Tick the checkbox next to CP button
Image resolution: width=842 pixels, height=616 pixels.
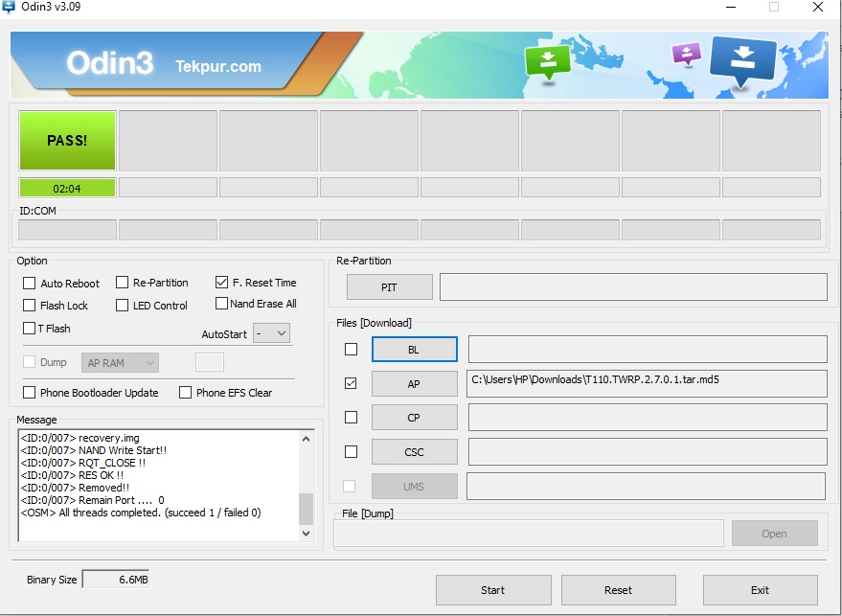[352, 417]
